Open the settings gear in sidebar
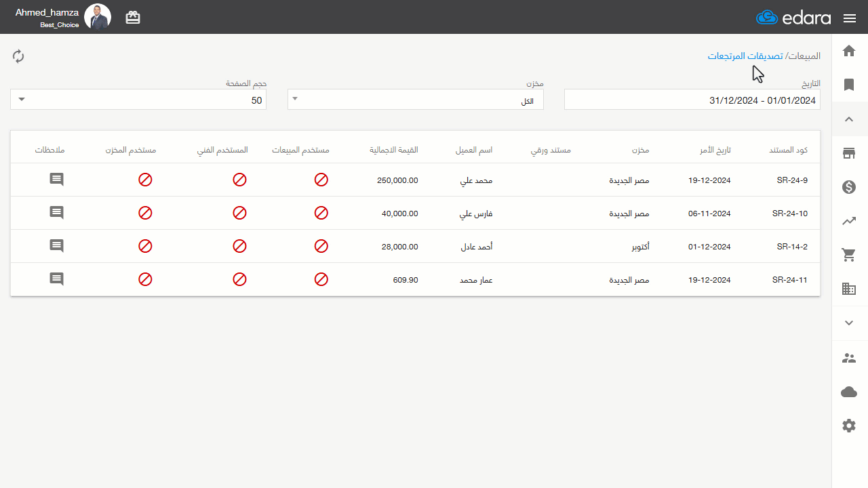The image size is (868, 488). click(849, 426)
